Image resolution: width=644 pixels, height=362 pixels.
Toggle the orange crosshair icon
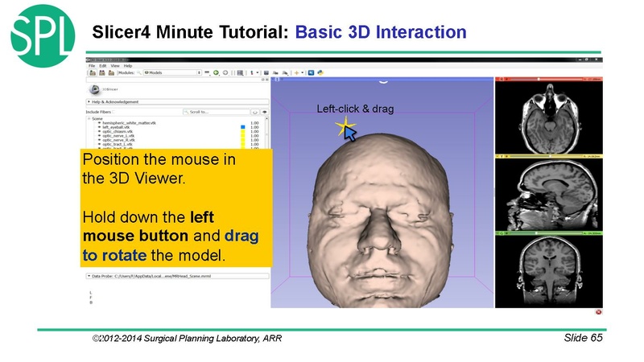coord(296,72)
